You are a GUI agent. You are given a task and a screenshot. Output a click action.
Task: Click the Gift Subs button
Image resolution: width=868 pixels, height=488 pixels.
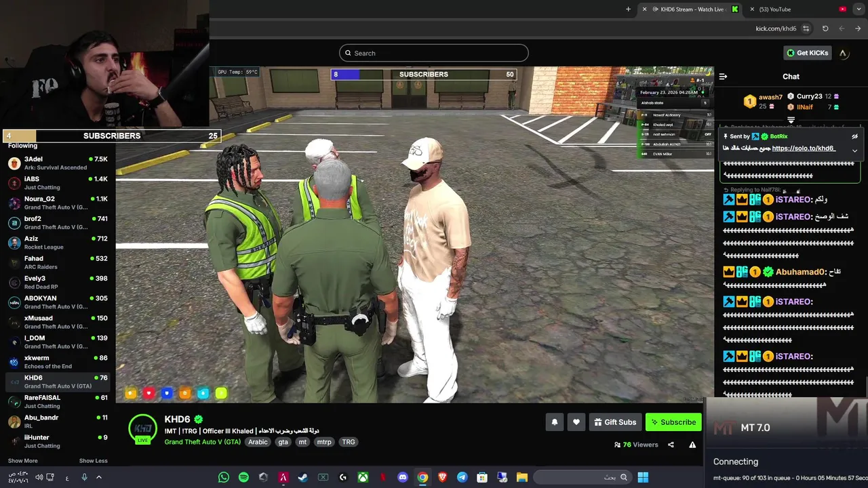pos(616,422)
